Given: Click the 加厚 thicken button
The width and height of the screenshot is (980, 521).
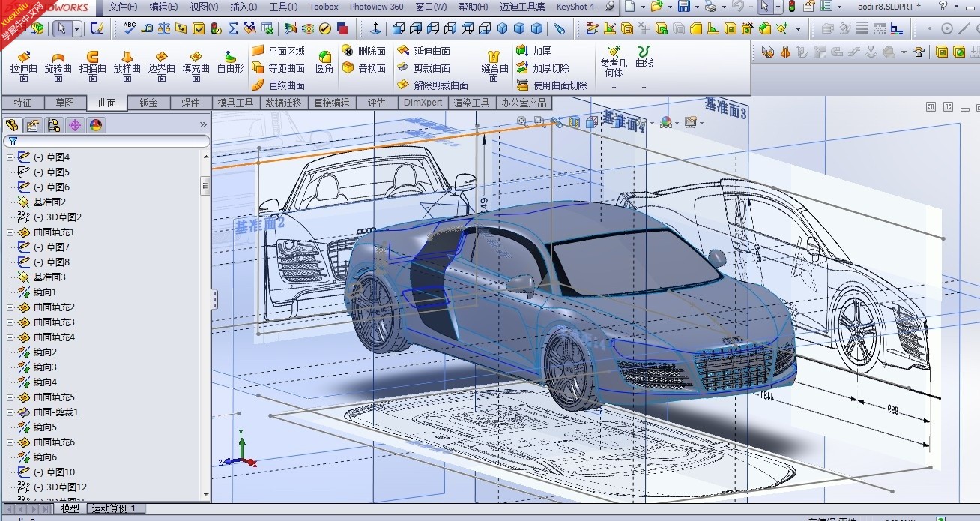Looking at the screenshot, I should (533, 51).
